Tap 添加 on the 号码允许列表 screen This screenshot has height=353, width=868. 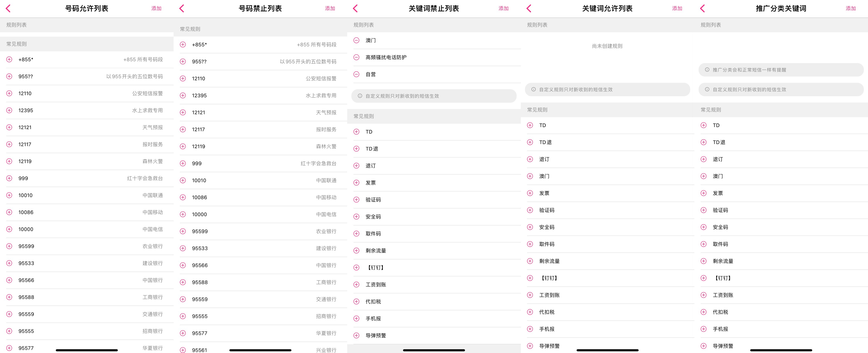tap(156, 8)
